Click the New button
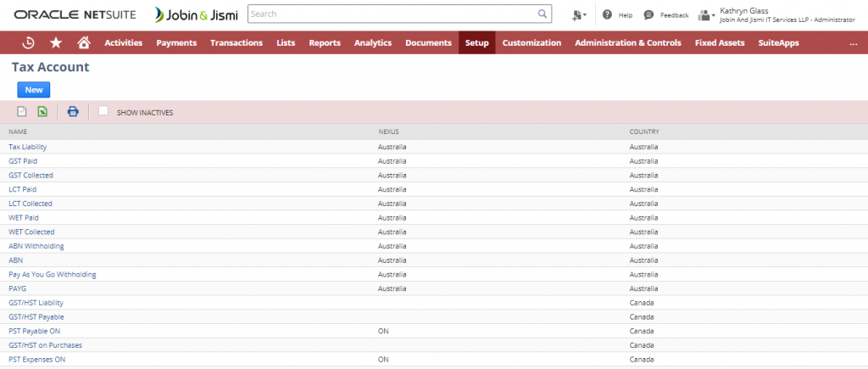The height and width of the screenshot is (369, 868). 34,89
